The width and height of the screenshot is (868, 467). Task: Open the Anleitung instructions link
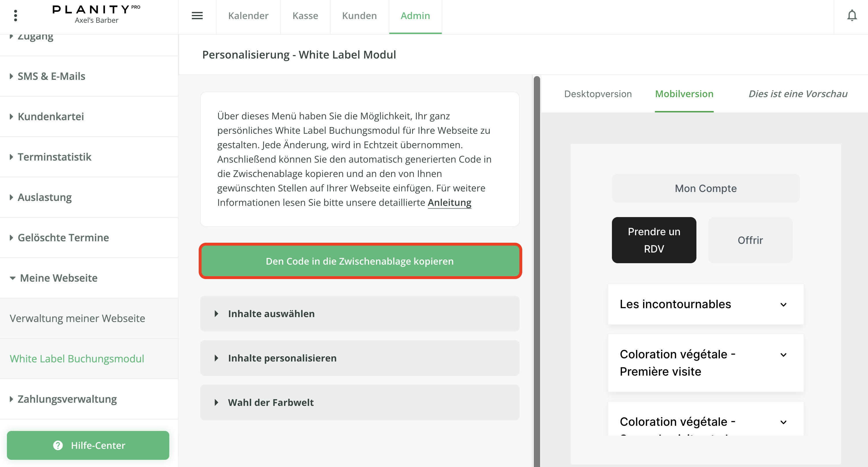click(x=449, y=202)
